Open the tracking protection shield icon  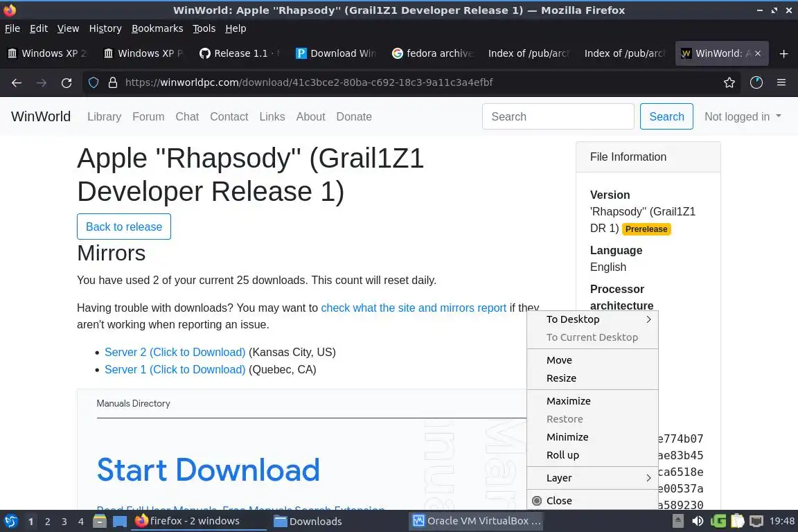coord(93,82)
